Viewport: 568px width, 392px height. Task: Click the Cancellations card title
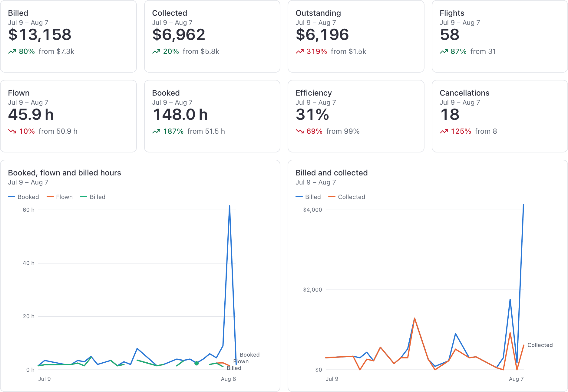(464, 93)
